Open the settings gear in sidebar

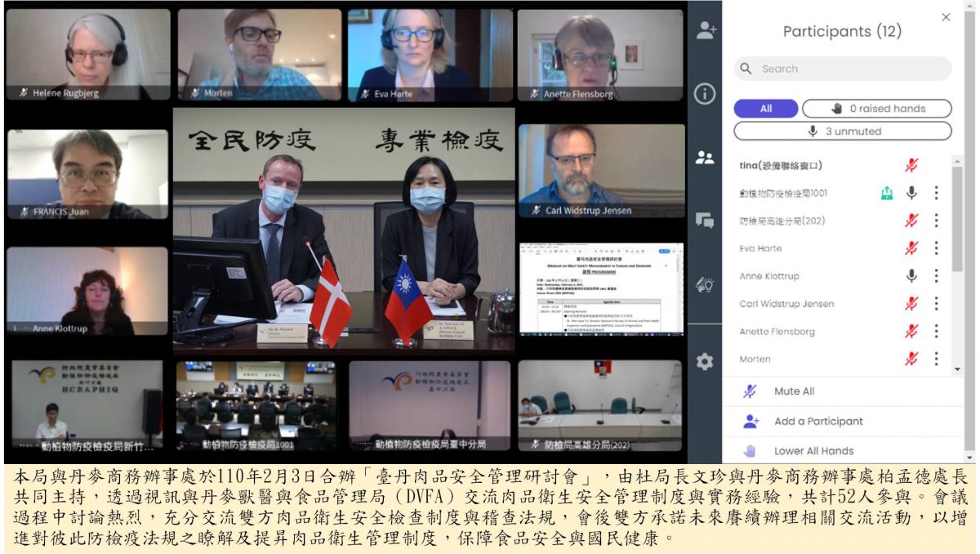(x=705, y=362)
